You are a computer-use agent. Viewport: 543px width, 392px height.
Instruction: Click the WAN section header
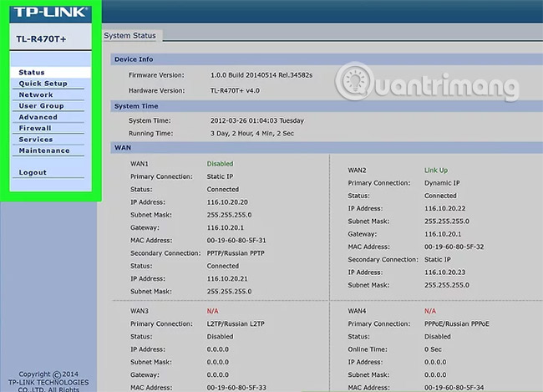[x=122, y=148]
